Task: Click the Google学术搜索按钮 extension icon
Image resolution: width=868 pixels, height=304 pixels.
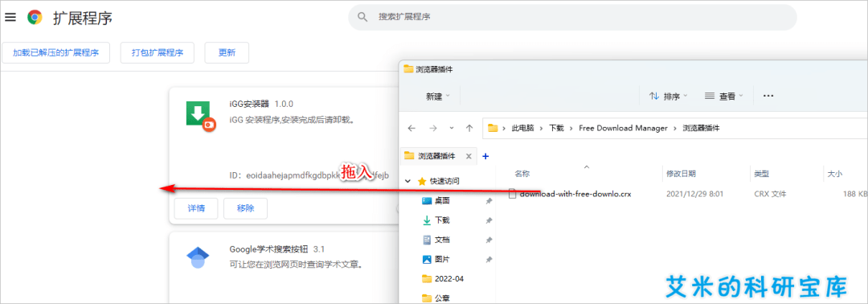Action: click(x=198, y=258)
